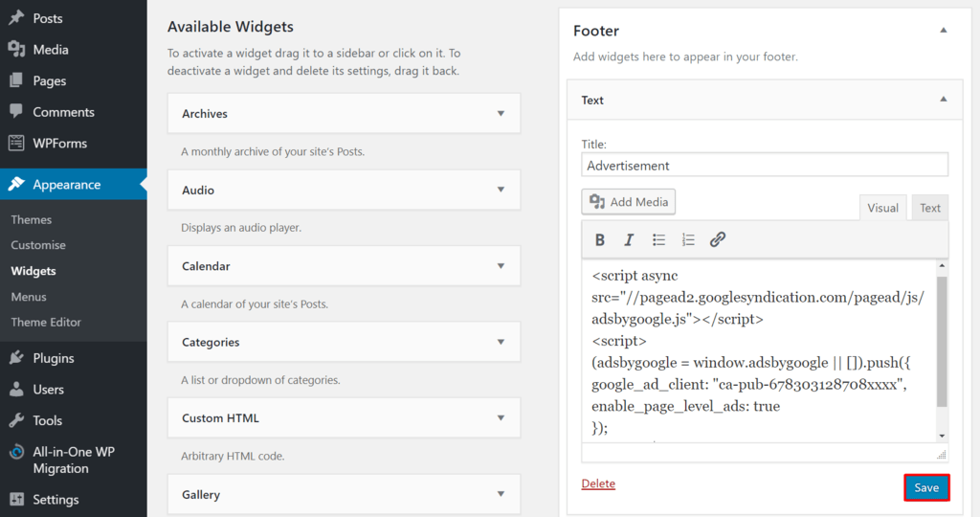
Task: Collapse the Text widget panel
Action: (x=943, y=100)
